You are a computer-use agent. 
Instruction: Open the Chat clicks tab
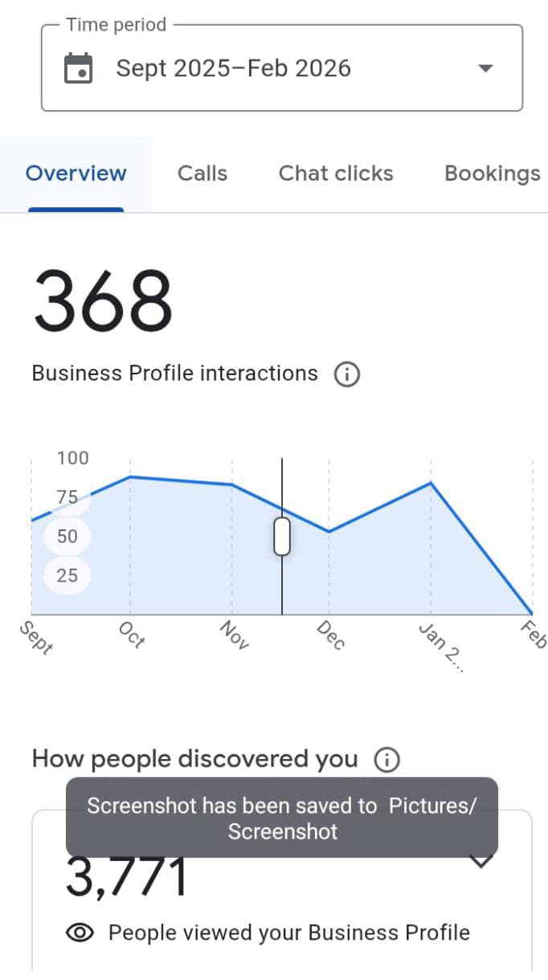(x=336, y=173)
